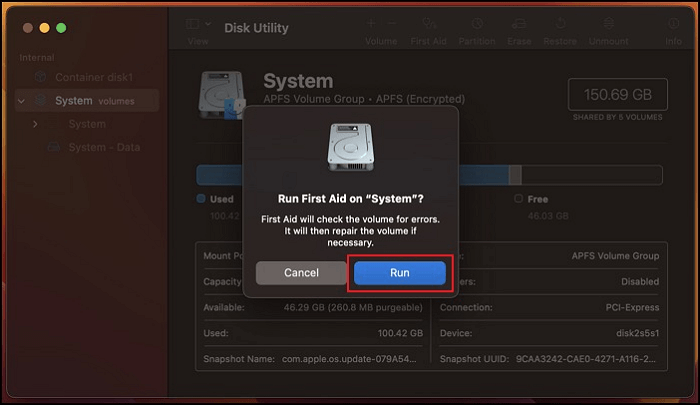This screenshot has height=405, width=700.
Task: Click the First Aid stethoscope icon
Action: pyautogui.click(x=429, y=23)
